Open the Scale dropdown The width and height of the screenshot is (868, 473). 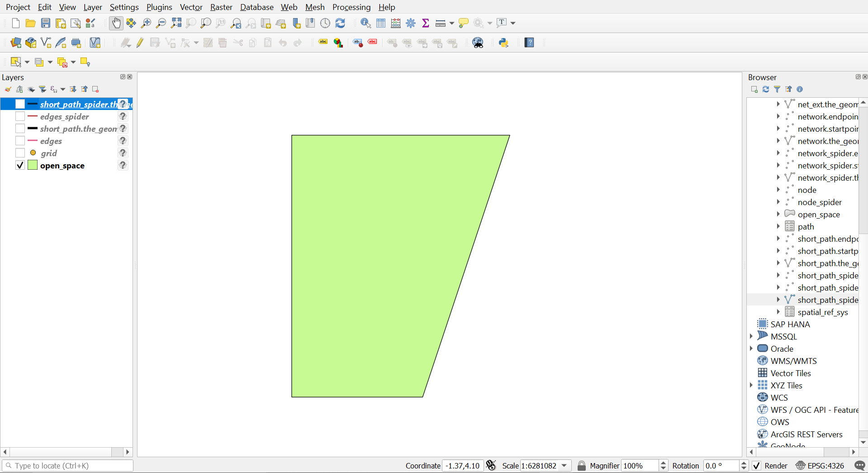pos(564,466)
